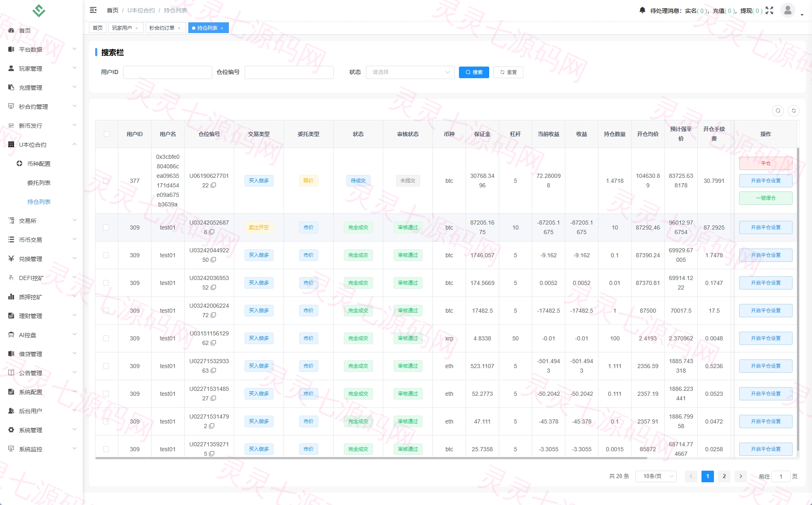Copy position number U0619062770122 icon
The height and width of the screenshot is (505, 812).
[x=214, y=185]
